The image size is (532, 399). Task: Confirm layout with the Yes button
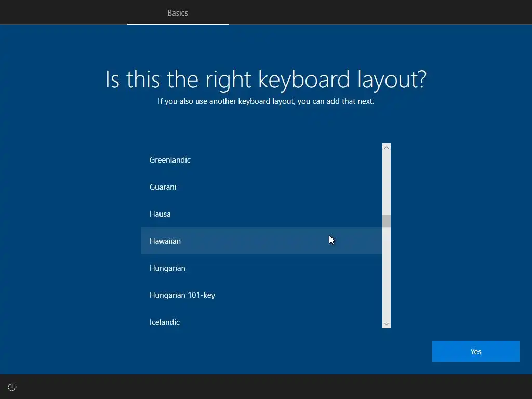476,351
